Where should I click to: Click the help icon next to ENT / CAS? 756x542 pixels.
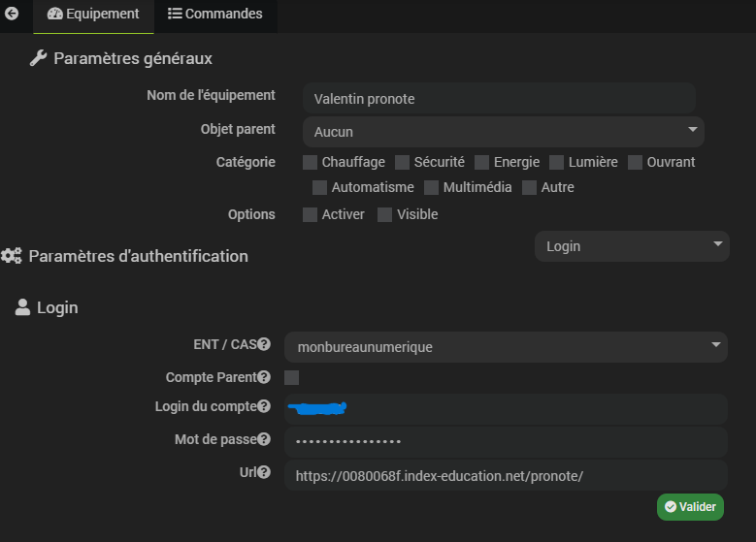pos(264,345)
